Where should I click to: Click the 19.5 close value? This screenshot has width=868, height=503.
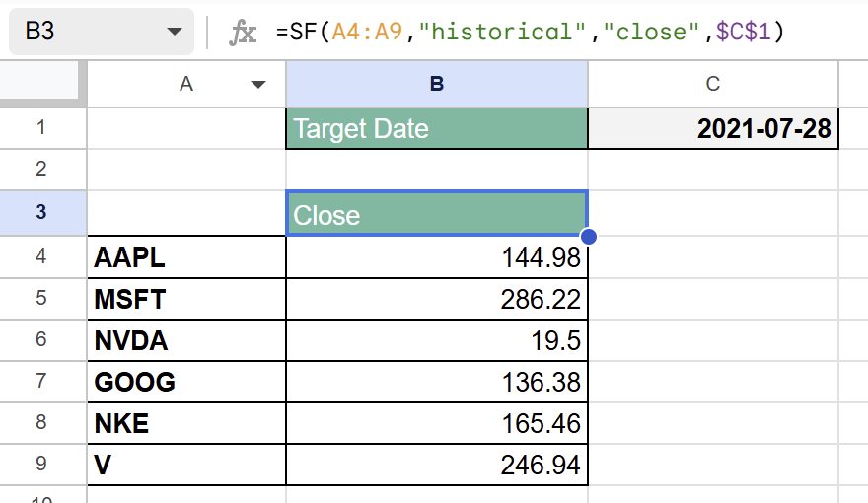point(437,340)
